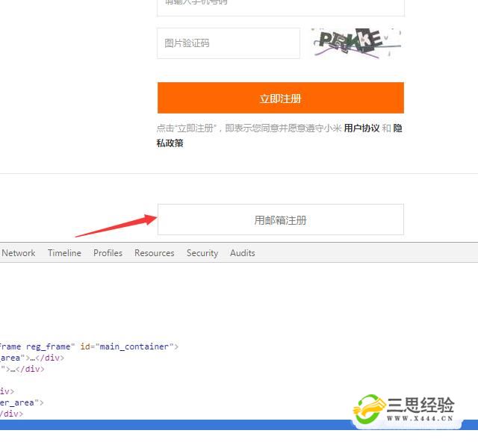Viewport: 478px width, 448px height.
Task: Open the 隐私政策 link
Action: click(x=170, y=143)
